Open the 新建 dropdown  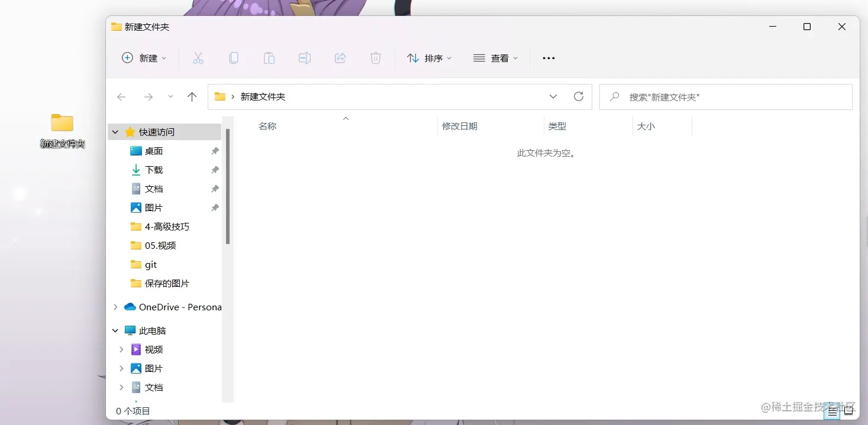pyautogui.click(x=144, y=57)
